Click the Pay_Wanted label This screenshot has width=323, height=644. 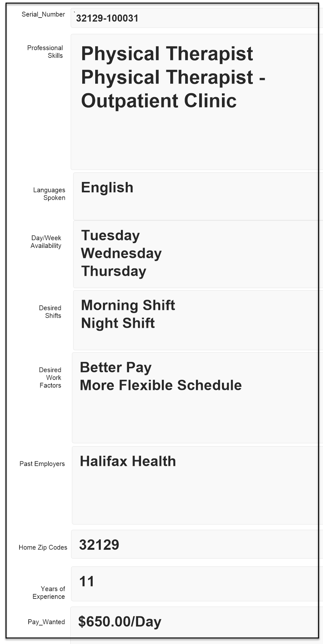(x=46, y=622)
